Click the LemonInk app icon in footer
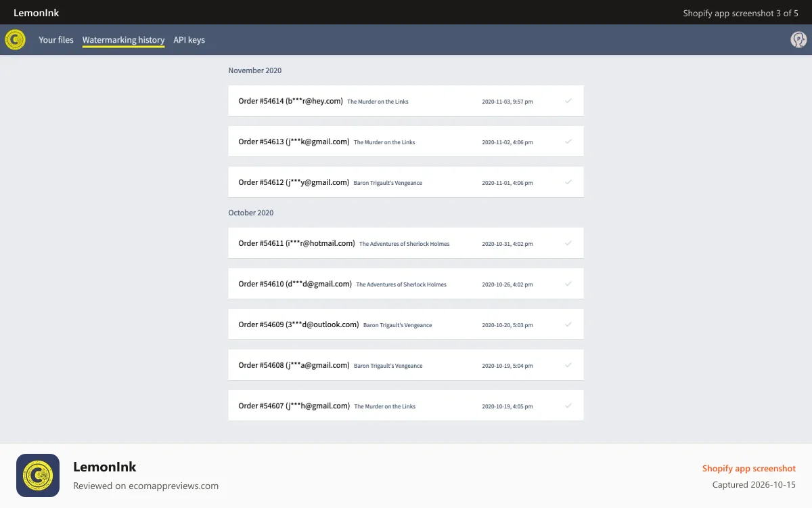Image resolution: width=812 pixels, height=508 pixels. click(38, 475)
